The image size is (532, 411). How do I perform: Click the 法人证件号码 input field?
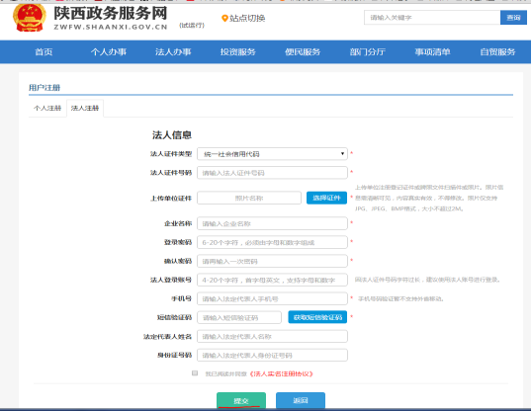(272, 173)
